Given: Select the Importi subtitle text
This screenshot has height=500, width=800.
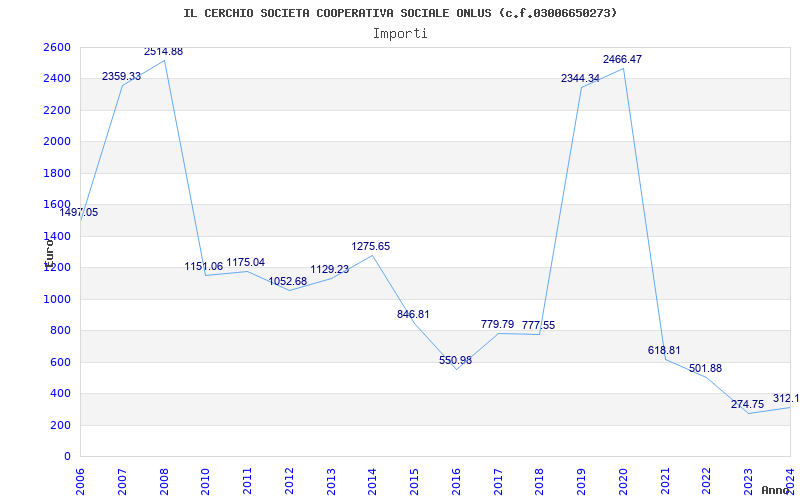Looking at the screenshot, I should [x=400, y=34].
